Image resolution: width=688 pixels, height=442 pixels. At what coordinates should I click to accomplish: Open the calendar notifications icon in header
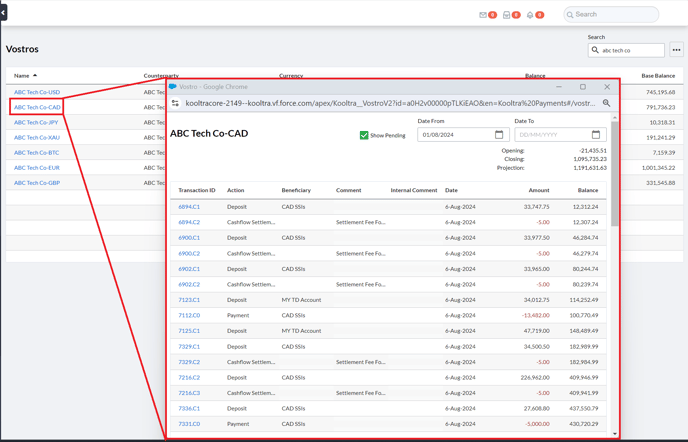tap(507, 15)
